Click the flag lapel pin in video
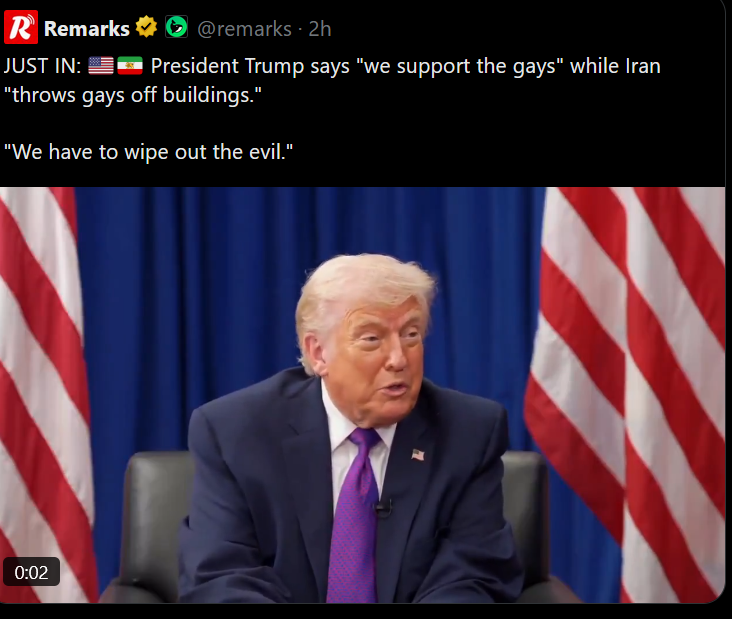This screenshot has height=619, width=732. click(x=418, y=454)
